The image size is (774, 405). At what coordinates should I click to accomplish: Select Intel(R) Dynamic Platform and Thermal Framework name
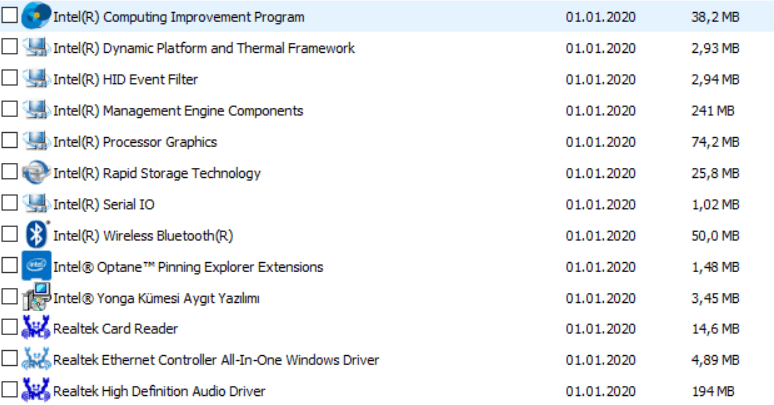click(x=204, y=48)
